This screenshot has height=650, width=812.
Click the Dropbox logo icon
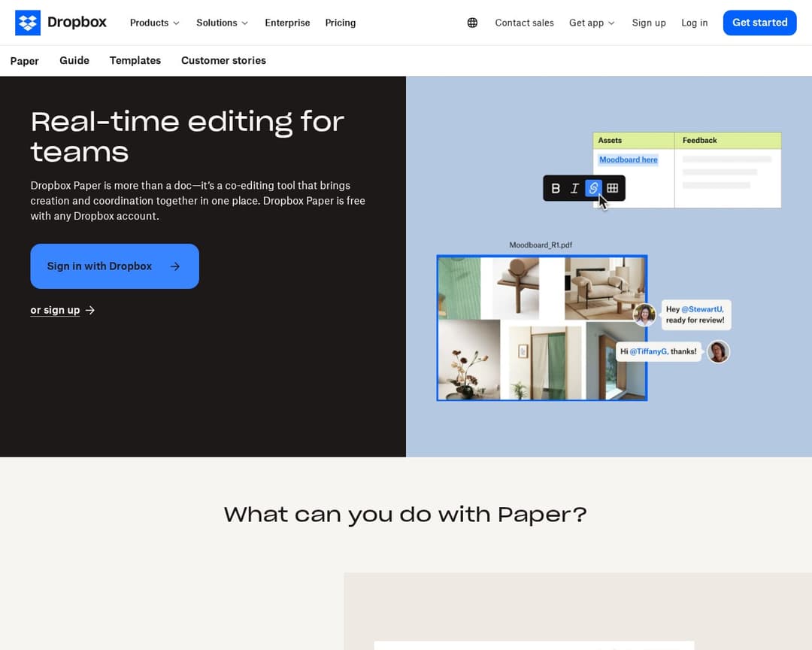tap(28, 23)
